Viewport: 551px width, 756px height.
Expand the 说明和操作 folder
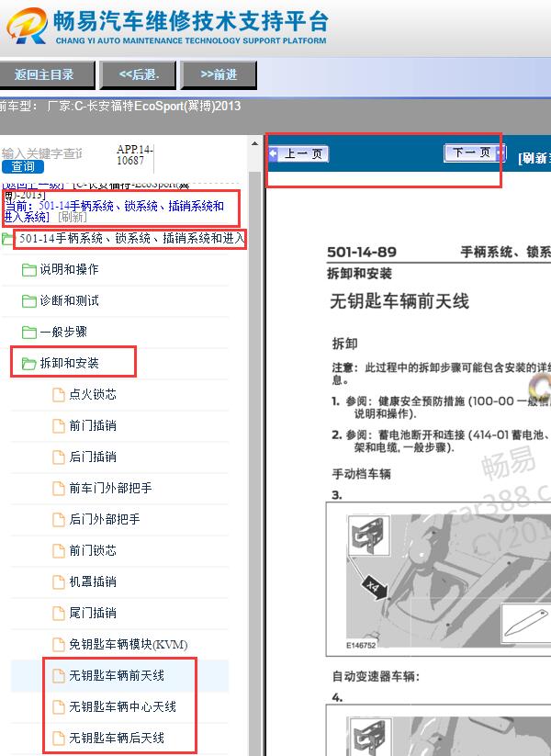(x=69, y=269)
